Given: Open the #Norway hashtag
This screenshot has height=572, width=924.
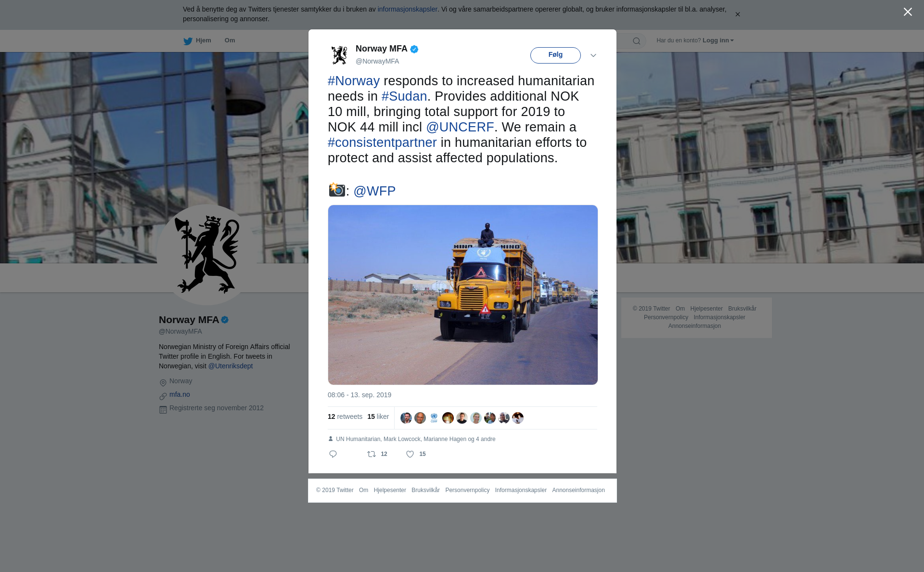Looking at the screenshot, I should (354, 81).
